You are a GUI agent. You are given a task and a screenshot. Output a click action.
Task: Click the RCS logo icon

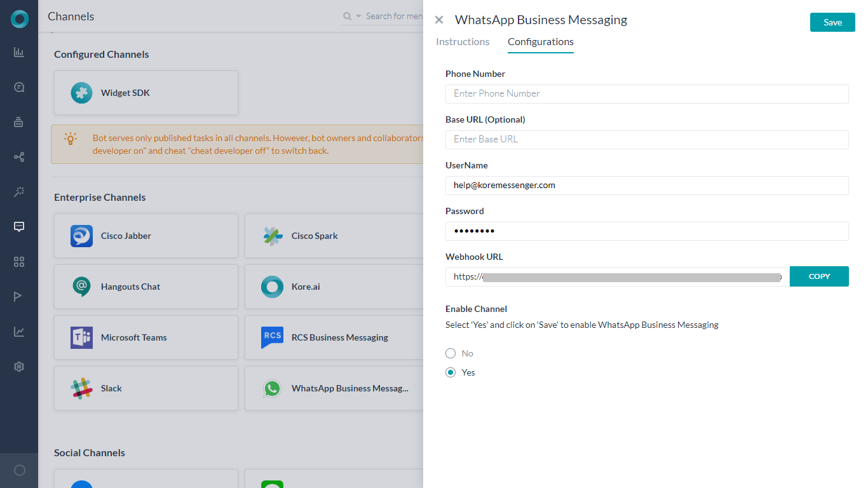(272, 337)
